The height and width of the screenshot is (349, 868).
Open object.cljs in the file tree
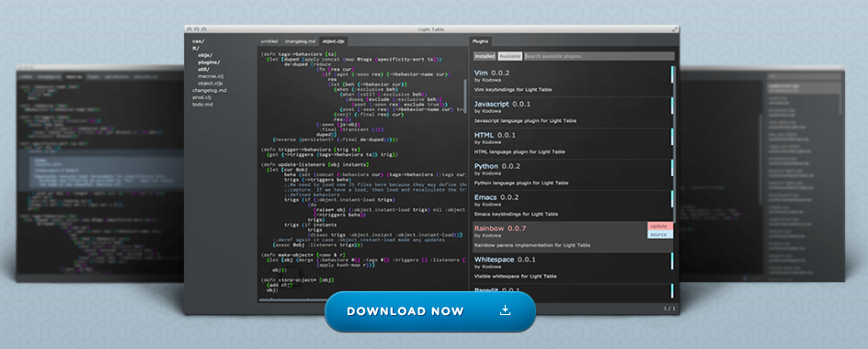tap(211, 83)
